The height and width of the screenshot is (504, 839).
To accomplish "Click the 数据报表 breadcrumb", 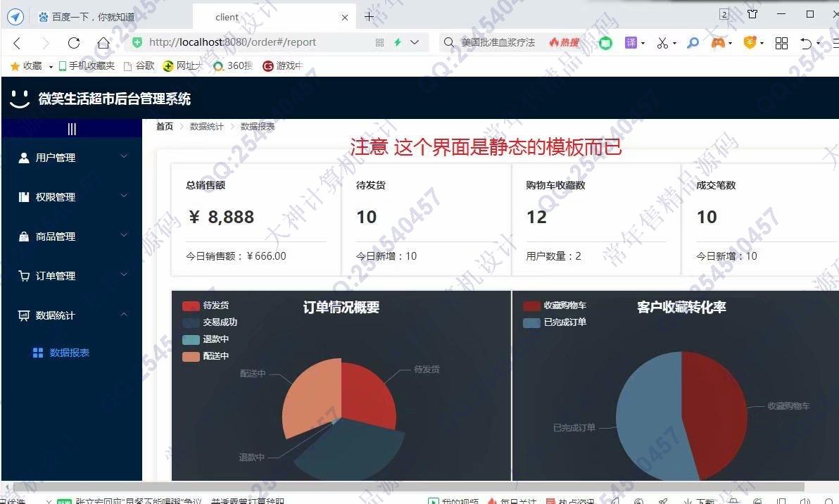I will (x=258, y=126).
